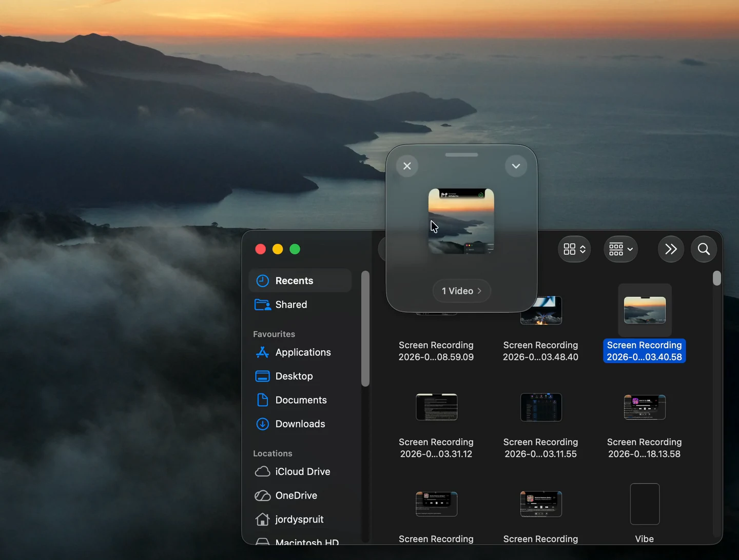Select the Vibe file icon
739x560 pixels.
click(645, 504)
